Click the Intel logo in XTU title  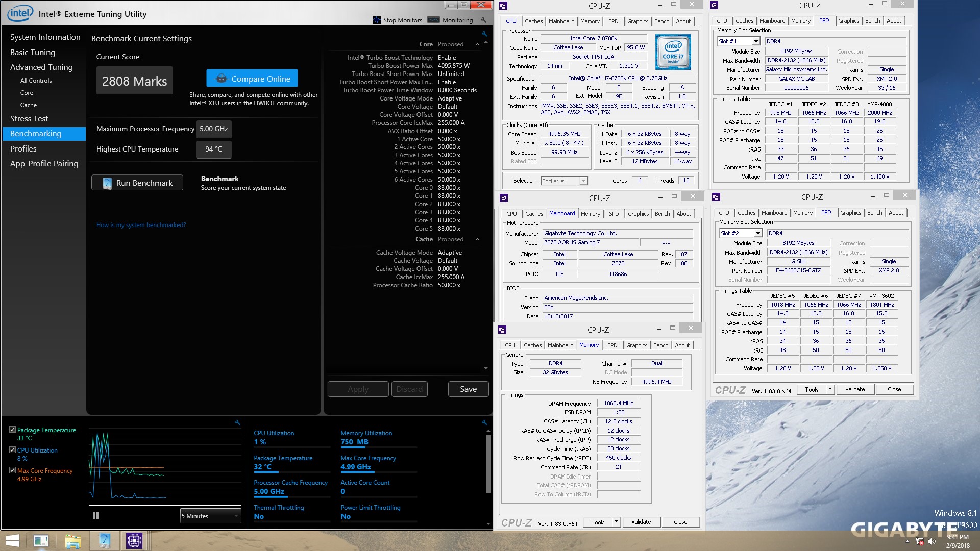(x=20, y=13)
